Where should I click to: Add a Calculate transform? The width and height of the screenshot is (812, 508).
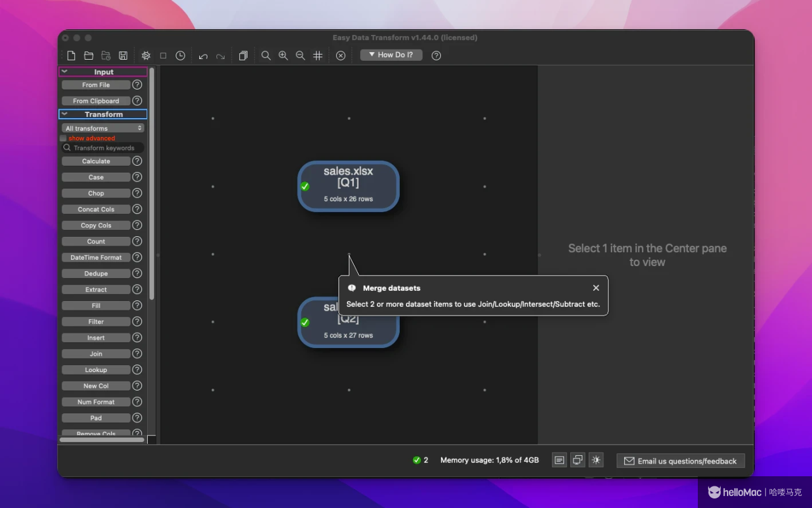pos(96,161)
